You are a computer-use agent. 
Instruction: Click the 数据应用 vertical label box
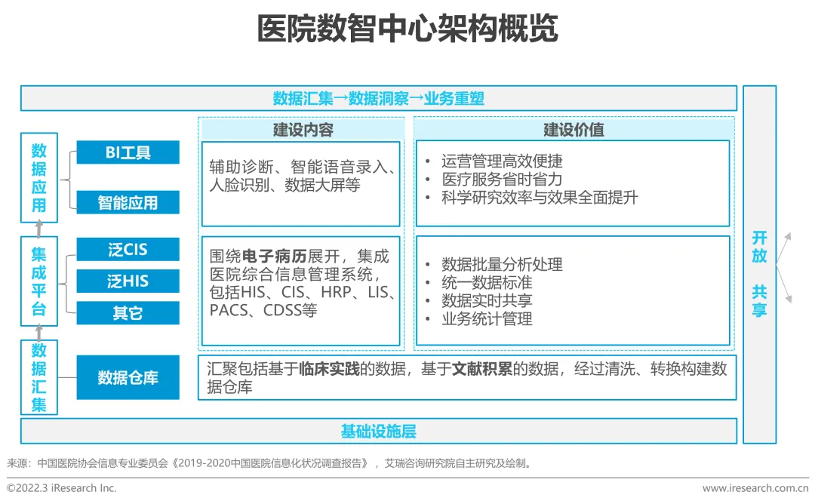point(39,178)
